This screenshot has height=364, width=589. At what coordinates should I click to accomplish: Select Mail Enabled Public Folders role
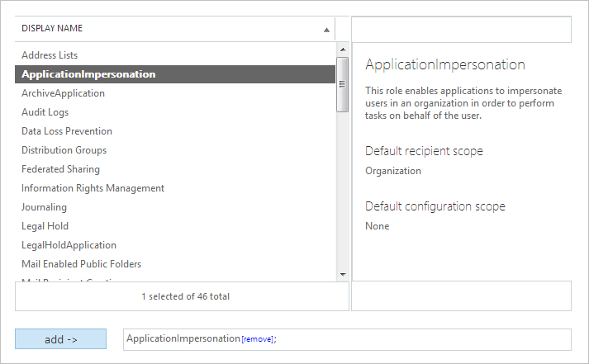(81, 264)
